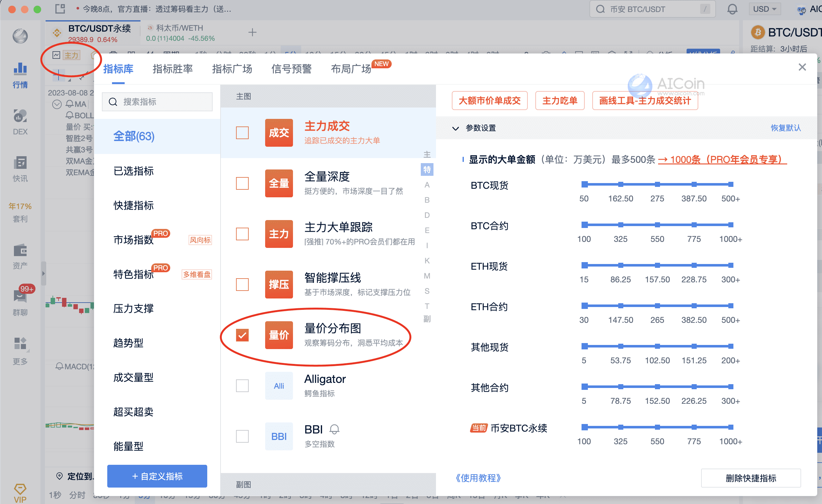Click the alert bell next to BBI
Viewport: 822px width, 504px height.
click(334, 429)
